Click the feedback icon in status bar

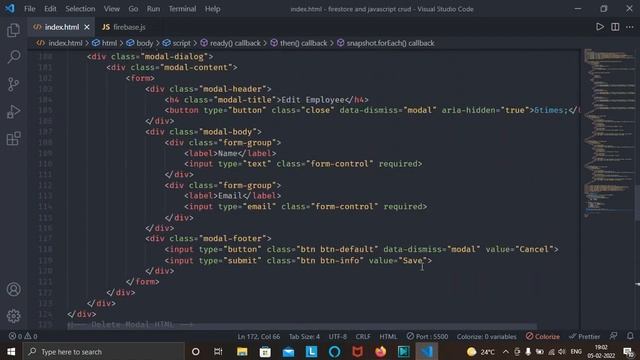(x=613, y=336)
